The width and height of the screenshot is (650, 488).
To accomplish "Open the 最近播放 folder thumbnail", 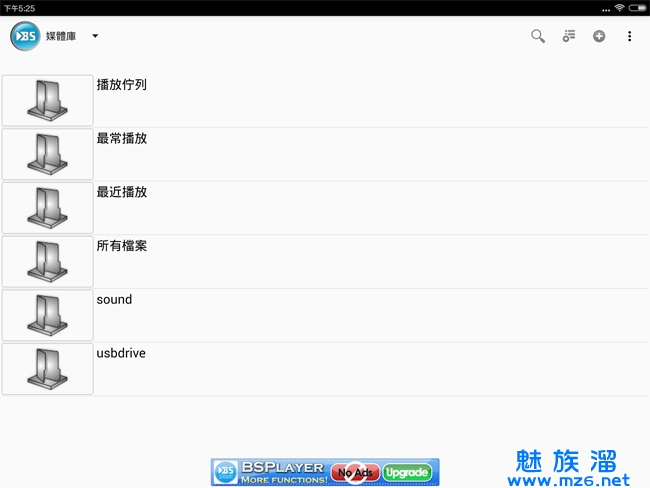I will pos(48,208).
